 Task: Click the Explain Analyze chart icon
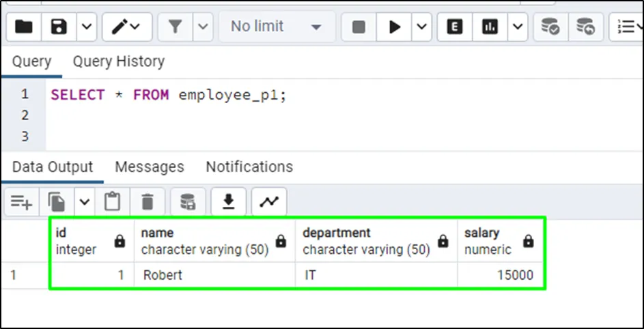(x=490, y=27)
